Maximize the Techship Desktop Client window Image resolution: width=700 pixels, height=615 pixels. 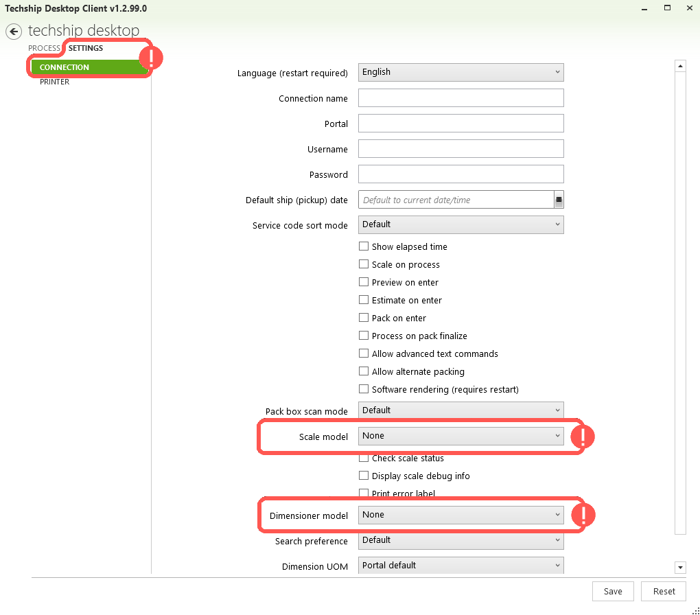click(667, 8)
